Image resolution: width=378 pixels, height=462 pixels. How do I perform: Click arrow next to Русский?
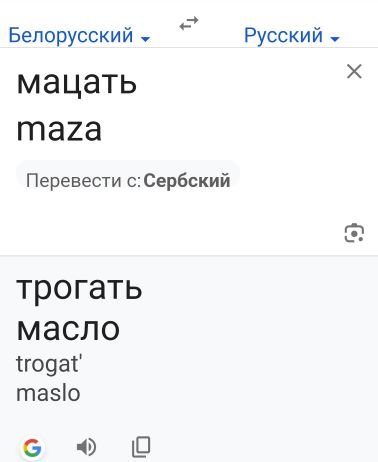coord(335,39)
